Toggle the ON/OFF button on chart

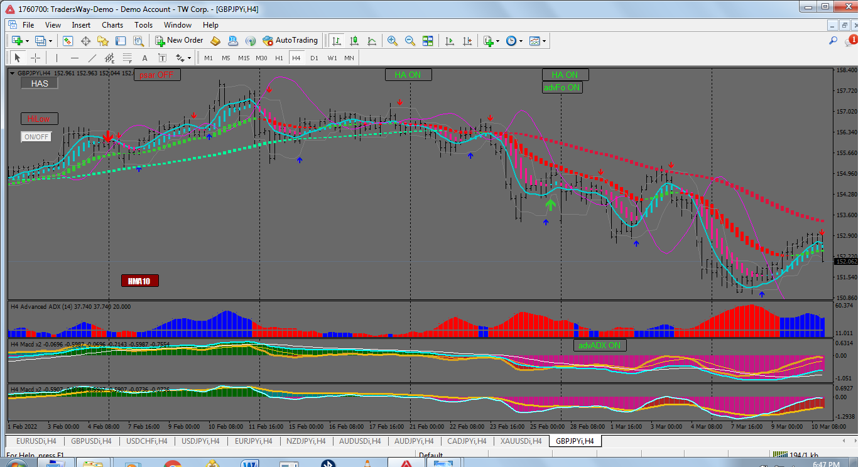[x=36, y=137]
